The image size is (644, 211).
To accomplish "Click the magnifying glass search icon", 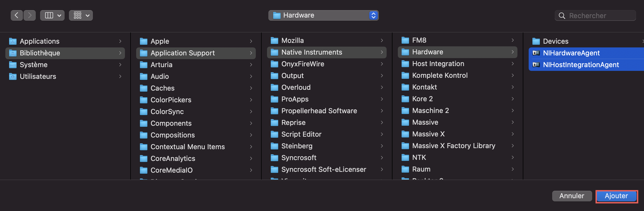I will click(562, 16).
